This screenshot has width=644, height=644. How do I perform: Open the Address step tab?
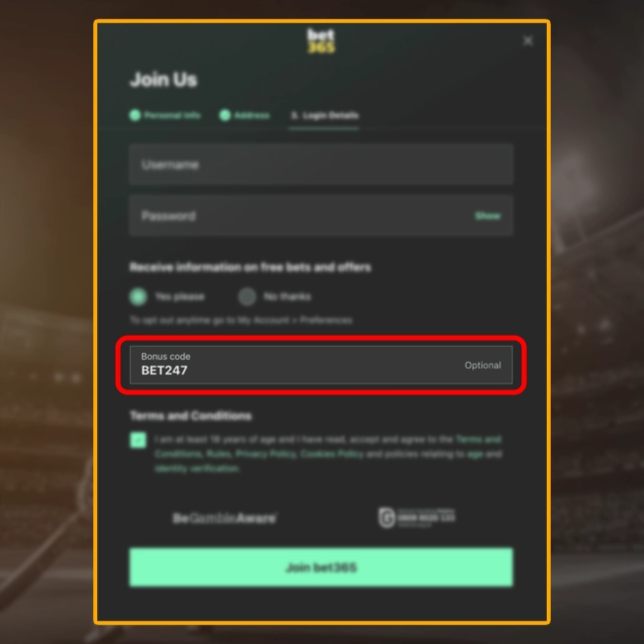245,115
